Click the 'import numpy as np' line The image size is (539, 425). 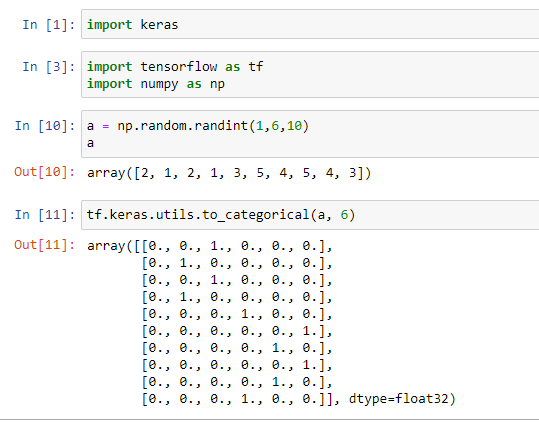point(156,84)
